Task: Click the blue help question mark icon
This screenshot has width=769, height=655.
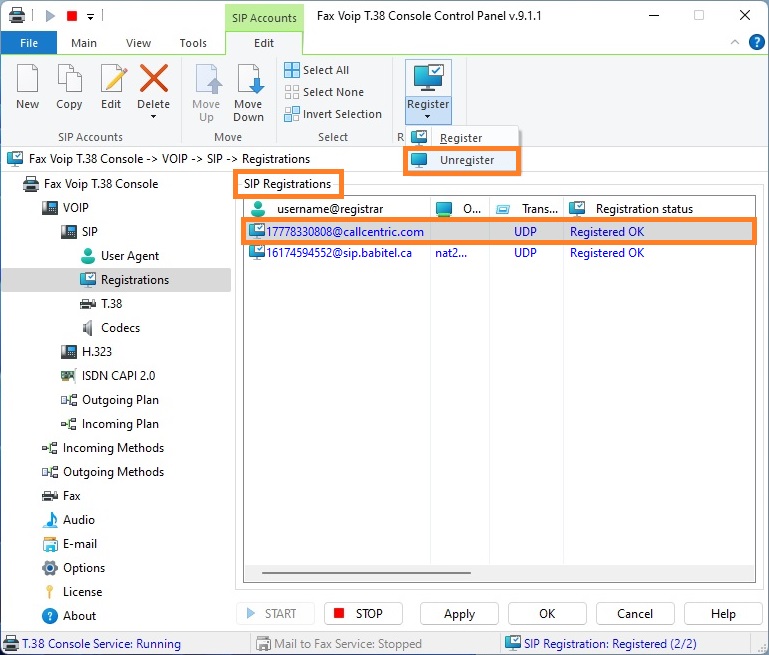Action: tap(757, 42)
